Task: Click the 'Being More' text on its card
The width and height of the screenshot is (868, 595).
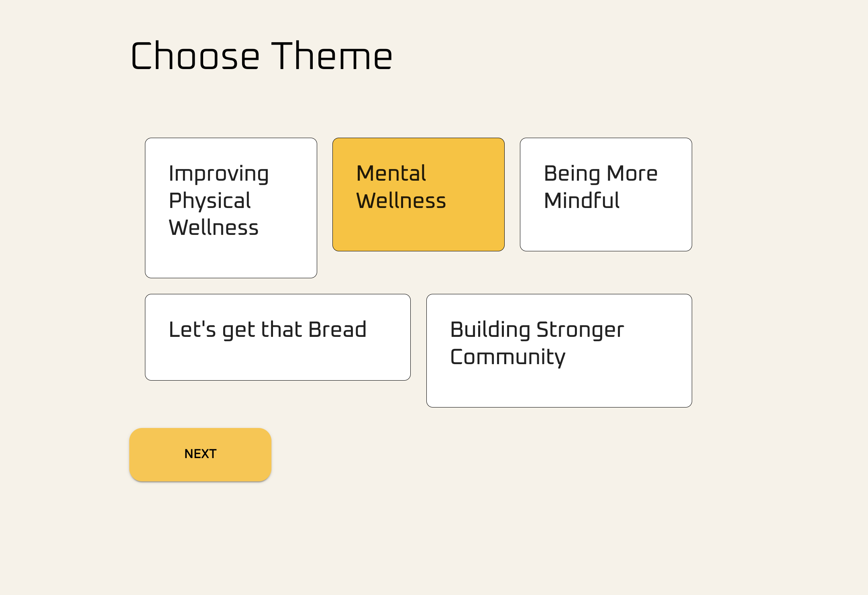Action: pos(601,174)
